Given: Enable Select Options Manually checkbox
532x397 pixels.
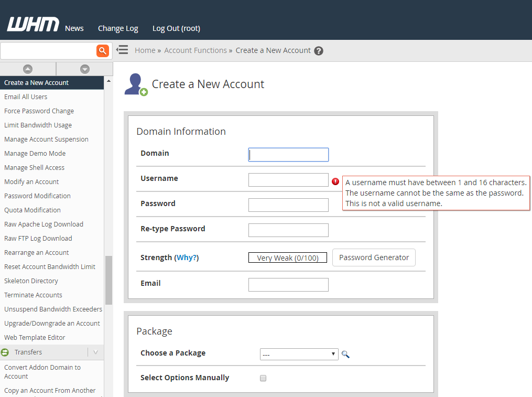Looking at the screenshot, I should point(263,378).
